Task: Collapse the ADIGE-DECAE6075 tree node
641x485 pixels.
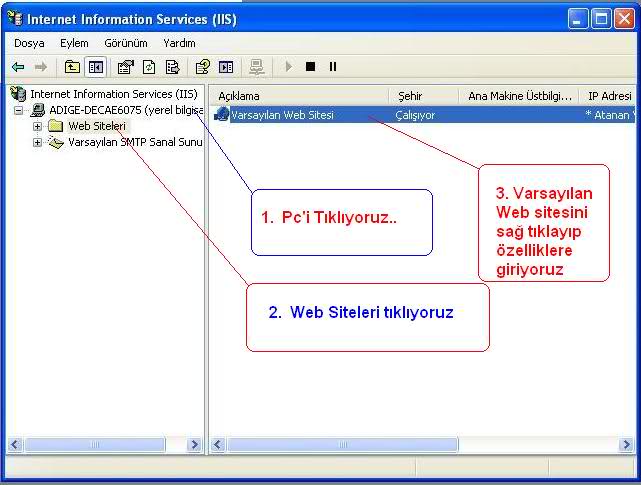Action: pyautogui.click(x=18, y=110)
